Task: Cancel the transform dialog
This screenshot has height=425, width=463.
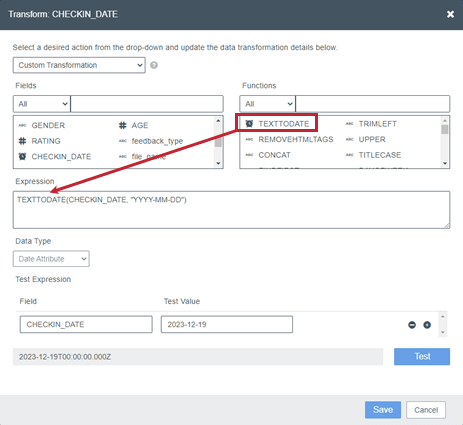Action: point(426,410)
